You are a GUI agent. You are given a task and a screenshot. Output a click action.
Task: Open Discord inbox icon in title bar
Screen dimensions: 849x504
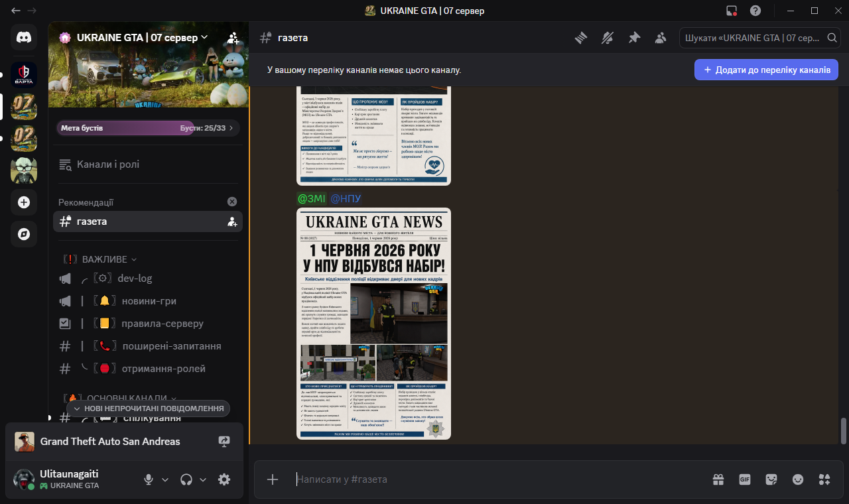[732, 11]
